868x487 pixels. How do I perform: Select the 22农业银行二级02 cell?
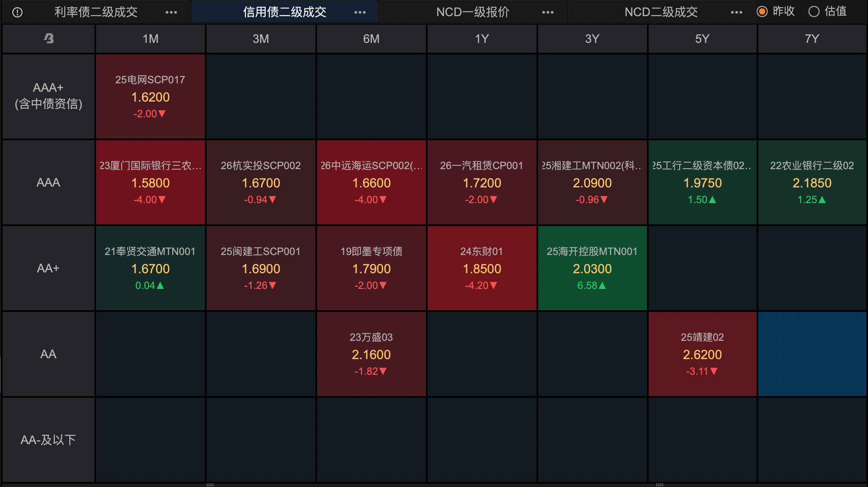(x=812, y=182)
